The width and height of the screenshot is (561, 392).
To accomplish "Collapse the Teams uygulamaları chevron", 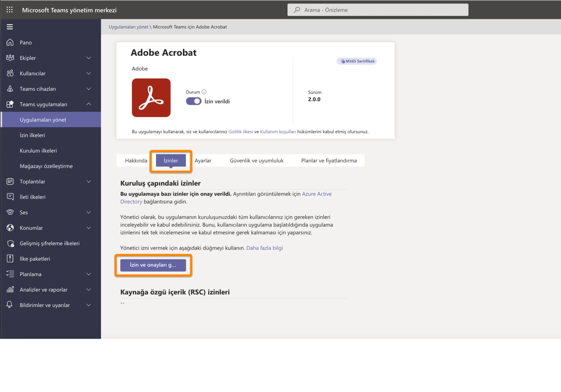I will (89, 104).
